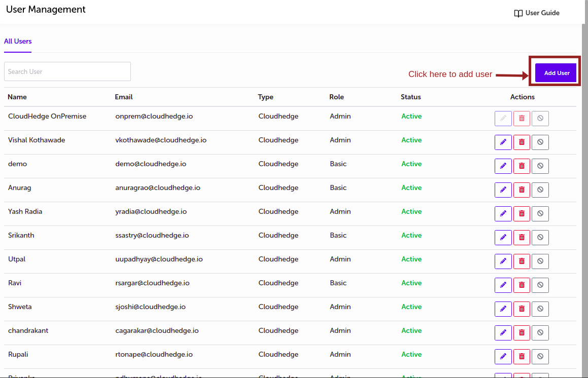Click the trash icon for Srikanth

click(x=522, y=238)
